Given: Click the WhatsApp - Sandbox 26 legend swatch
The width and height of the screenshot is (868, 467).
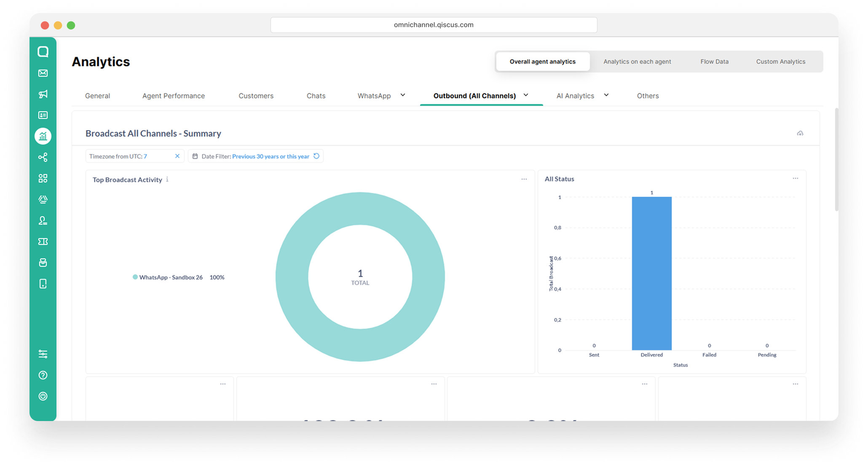Looking at the screenshot, I should (x=135, y=277).
